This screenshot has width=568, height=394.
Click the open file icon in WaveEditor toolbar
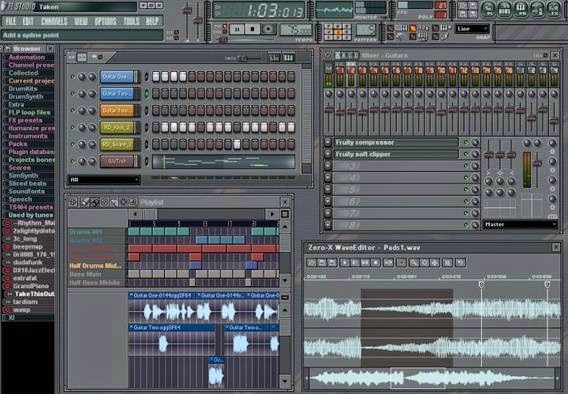tap(312, 262)
